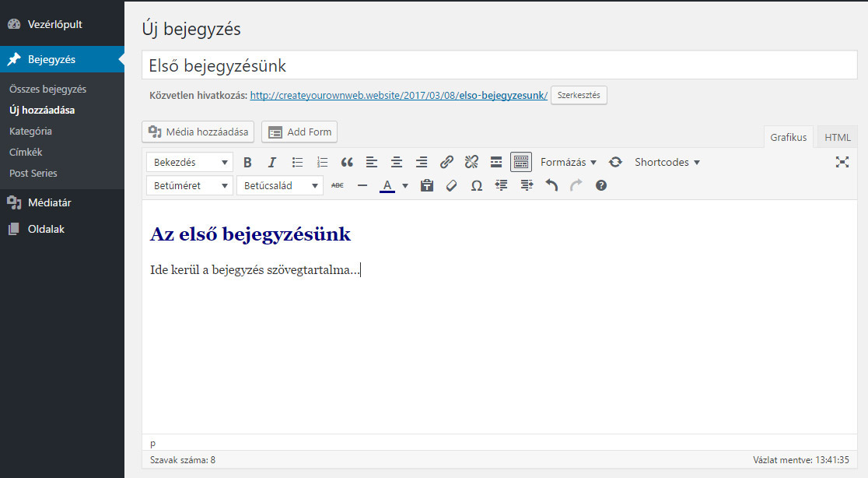Click the Média hozzáadása button
868x478 pixels.
point(198,132)
